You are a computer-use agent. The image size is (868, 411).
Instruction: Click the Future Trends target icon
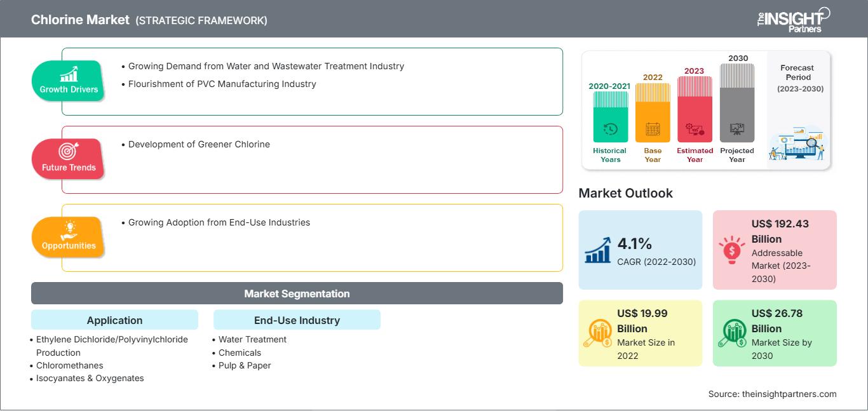coord(68,151)
